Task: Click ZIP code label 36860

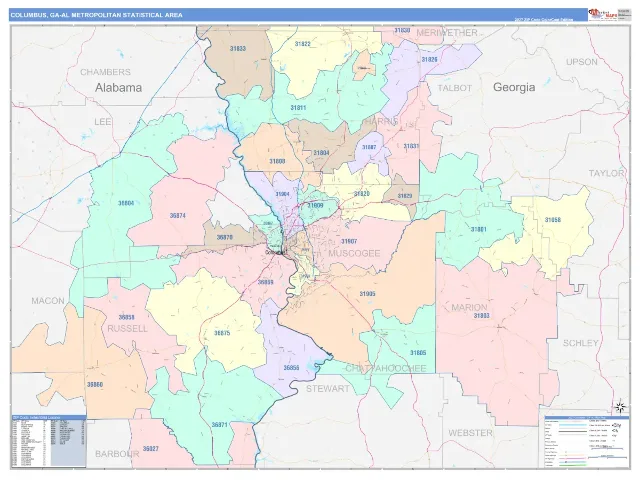Action: [x=95, y=384]
